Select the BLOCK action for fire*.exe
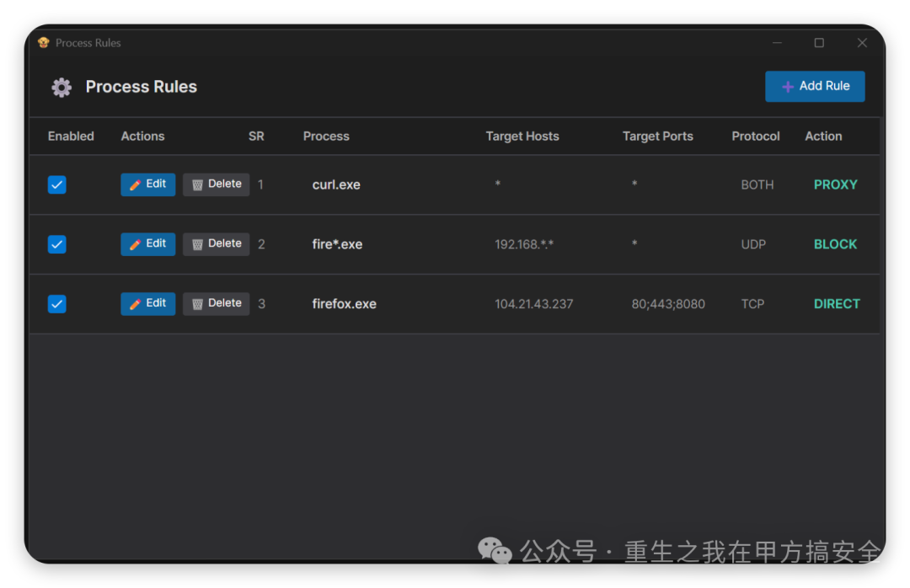This screenshot has width=910, height=588. click(835, 244)
